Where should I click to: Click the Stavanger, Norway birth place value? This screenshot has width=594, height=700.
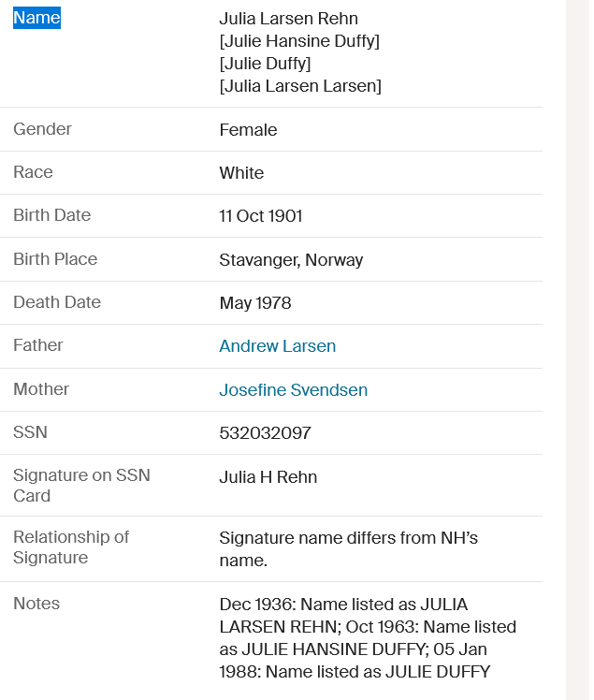[291, 260]
